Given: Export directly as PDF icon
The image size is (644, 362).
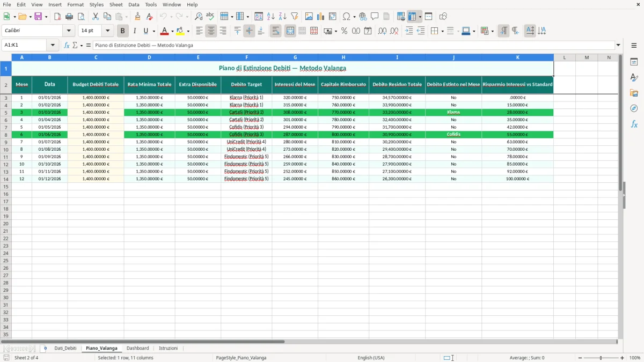Looking at the screenshot, I should 57,17.
